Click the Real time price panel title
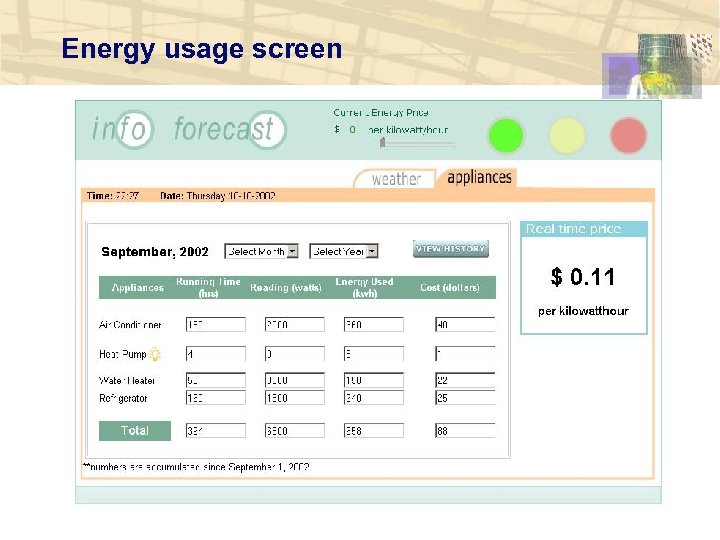Image resolution: width=720 pixels, height=540 pixels. (x=574, y=229)
